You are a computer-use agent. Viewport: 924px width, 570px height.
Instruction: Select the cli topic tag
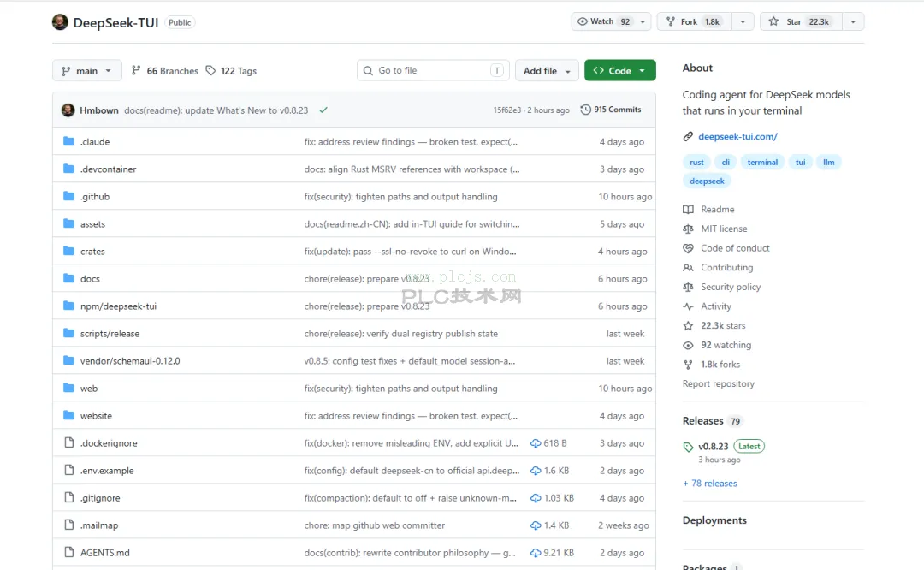tap(726, 162)
